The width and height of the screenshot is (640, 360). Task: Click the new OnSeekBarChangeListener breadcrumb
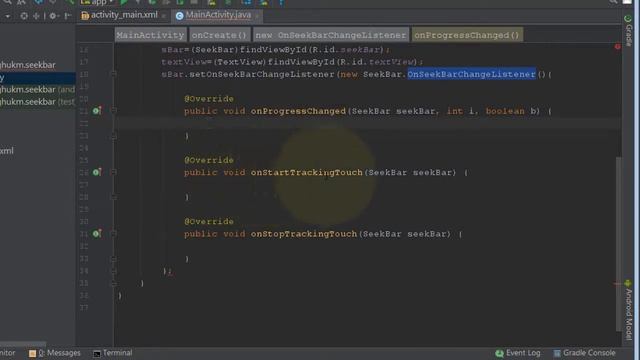[331, 35]
